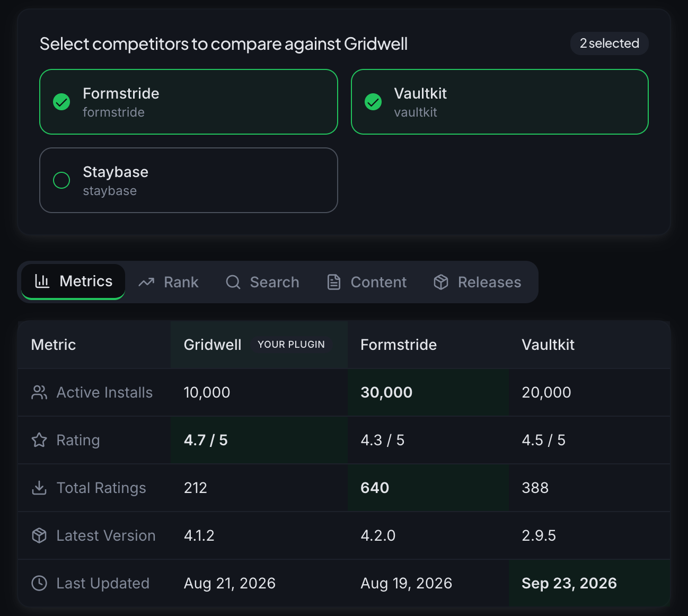Uncheck the green checkmark next to Vaultkit
Image resolution: width=688 pixels, height=616 pixels.
(373, 102)
